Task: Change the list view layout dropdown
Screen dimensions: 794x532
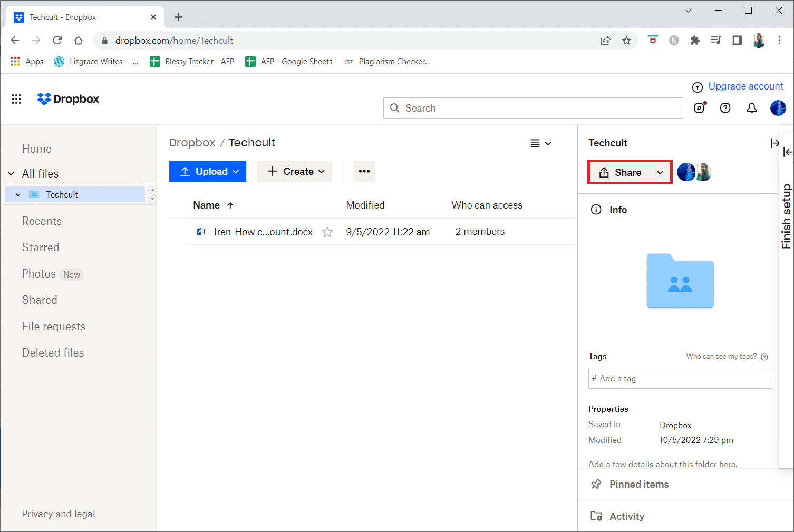Action: pos(541,143)
